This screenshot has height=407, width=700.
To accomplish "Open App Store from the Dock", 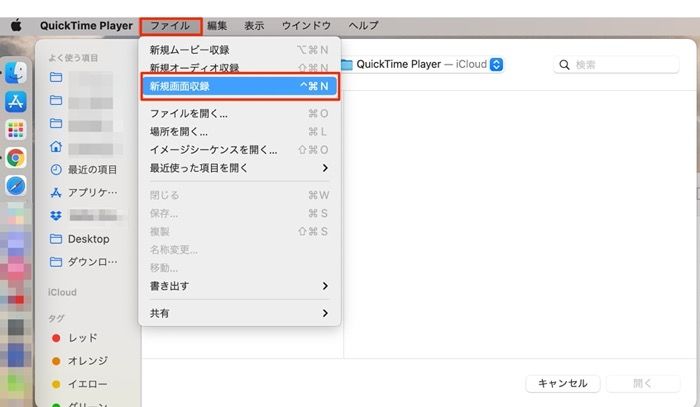I will [16, 102].
